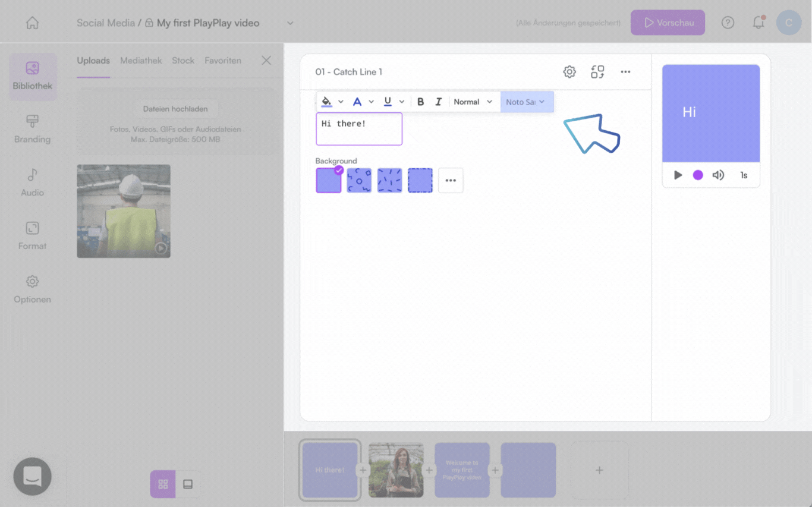
Task: Select the confetti pattern background swatch
Action: (x=389, y=180)
